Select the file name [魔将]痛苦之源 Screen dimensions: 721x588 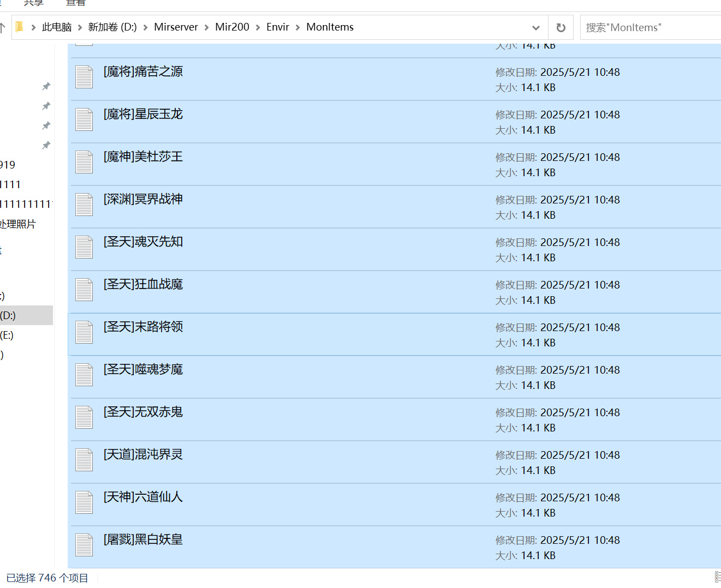pos(143,71)
